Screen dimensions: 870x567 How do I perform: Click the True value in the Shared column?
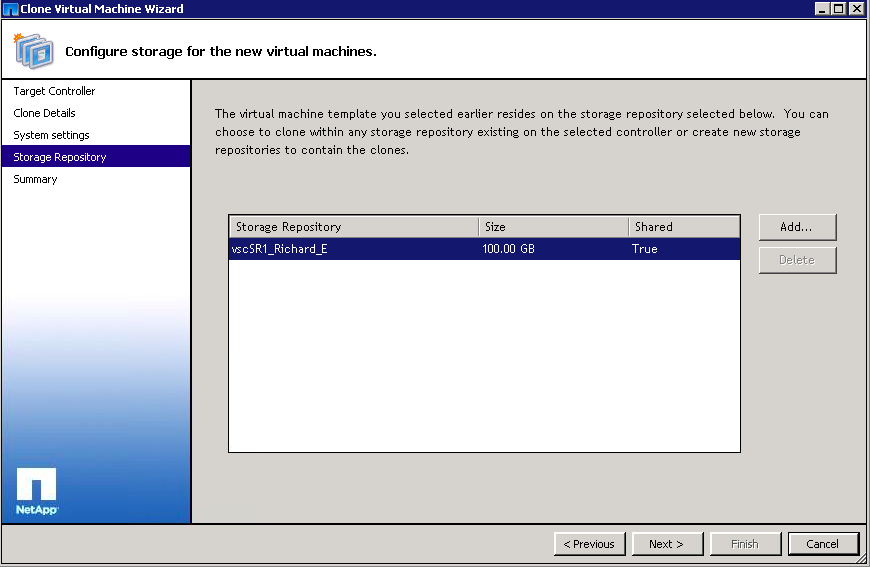tap(645, 249)
